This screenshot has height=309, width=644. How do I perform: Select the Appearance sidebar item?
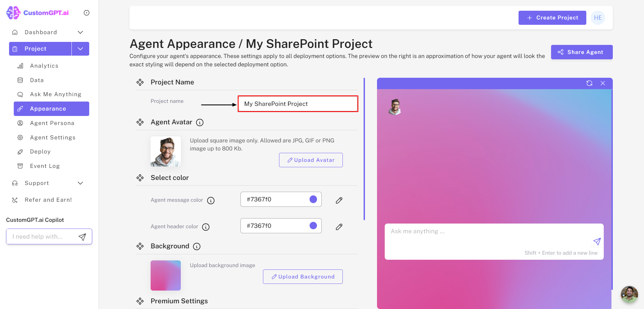[51, 109]
